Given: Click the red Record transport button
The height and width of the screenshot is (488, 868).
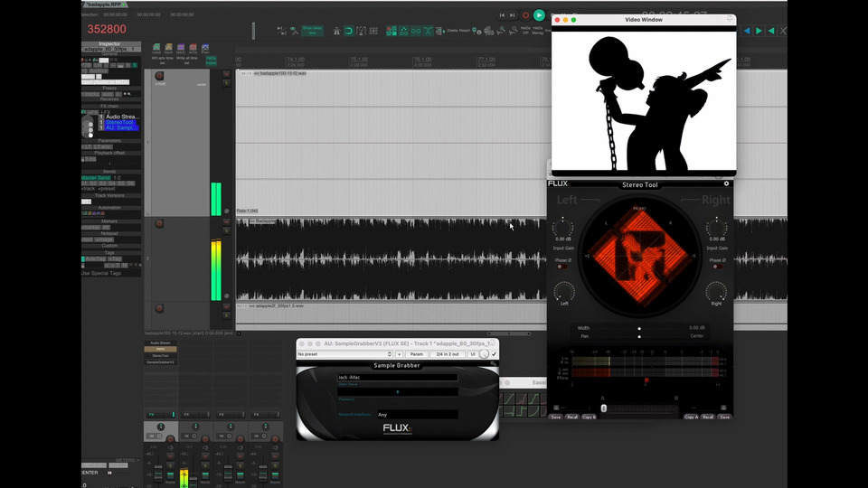Looking at the screenshot, I should click(x=525, y=15).
